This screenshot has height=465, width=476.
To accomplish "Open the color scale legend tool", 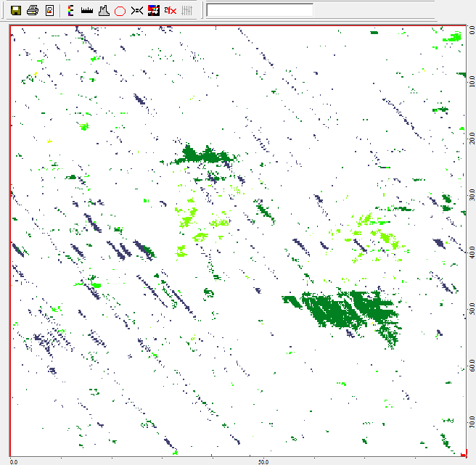I will point(70,11).
